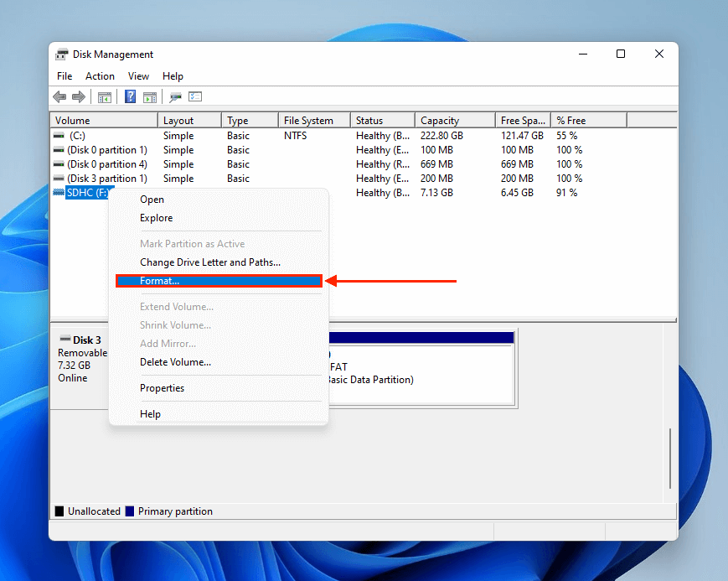Choose Change Drive Letter and Paths...

[x=209, y=262]
